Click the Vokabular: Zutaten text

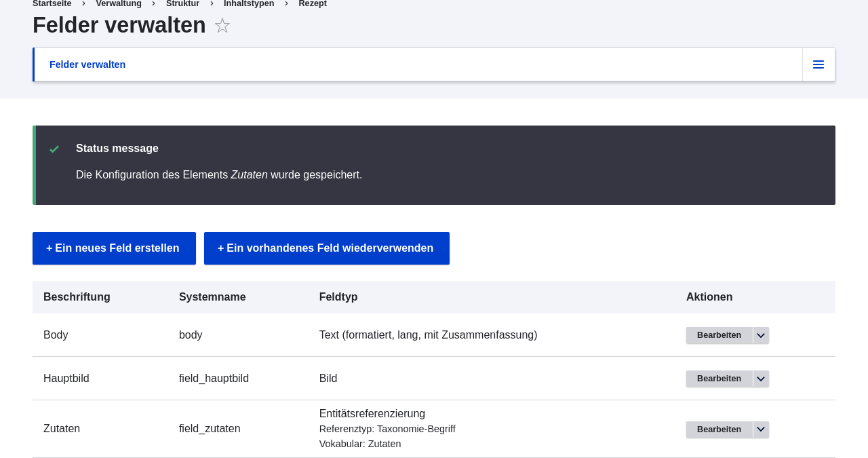pyautogui.click(x=360, y=444)
